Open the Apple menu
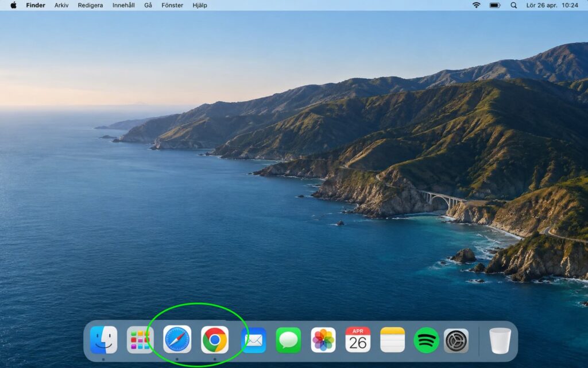 click(x=14, y=5)
